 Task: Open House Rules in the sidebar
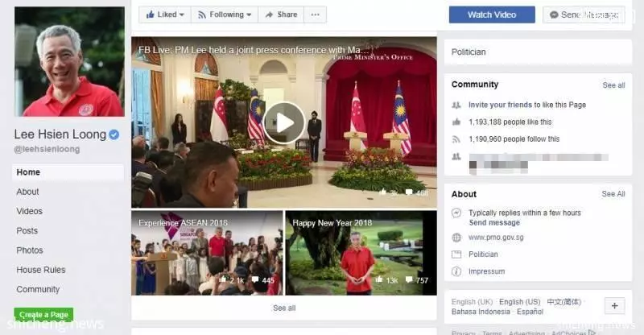point(41,270)
